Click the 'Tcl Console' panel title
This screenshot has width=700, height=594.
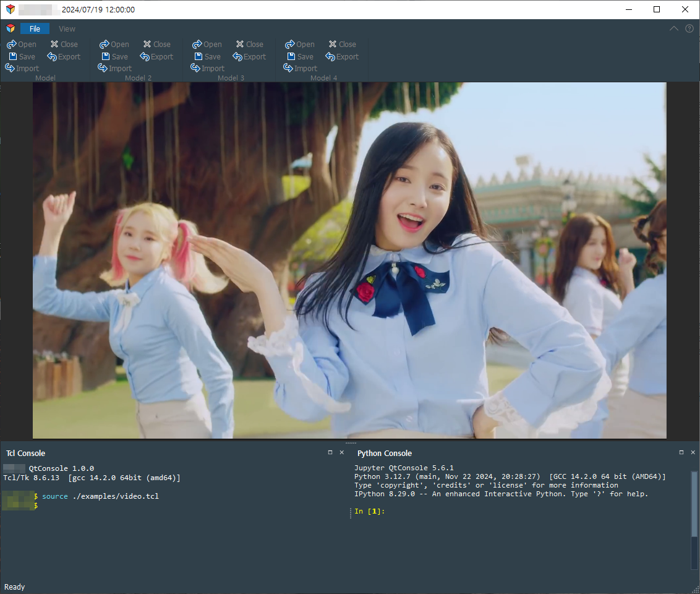click(x=25, y=454)
